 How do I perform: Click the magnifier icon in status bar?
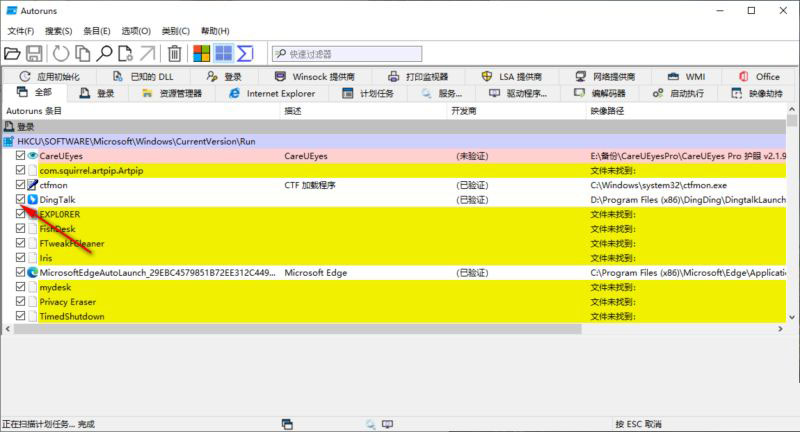coord(370,424)
